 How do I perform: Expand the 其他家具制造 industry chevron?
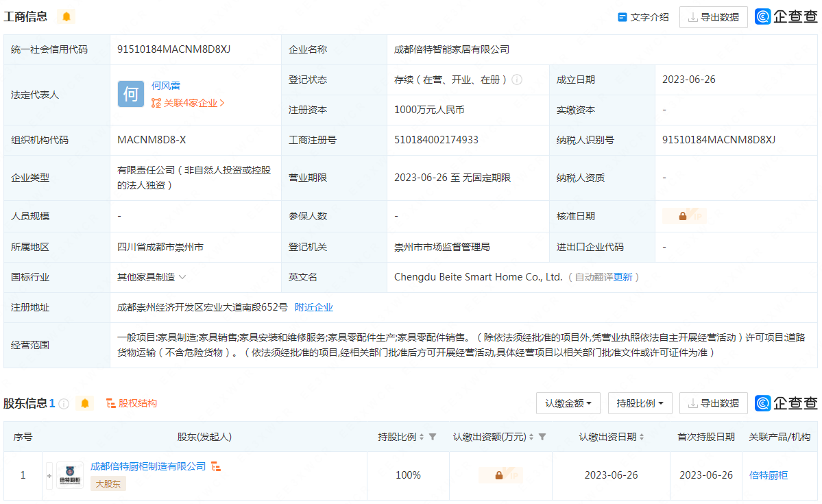pyautogui.click(x=182, y=277)
